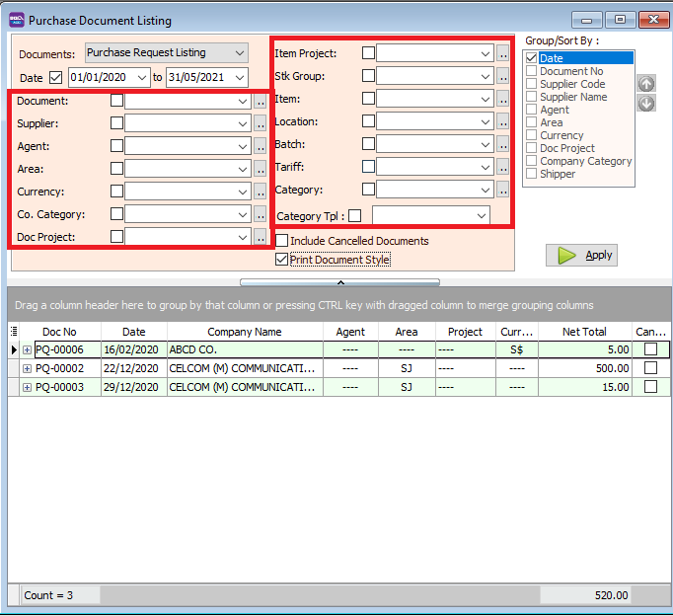Open the Item lookup ellipsis button
673x616 pixels.
click(502, 99)
